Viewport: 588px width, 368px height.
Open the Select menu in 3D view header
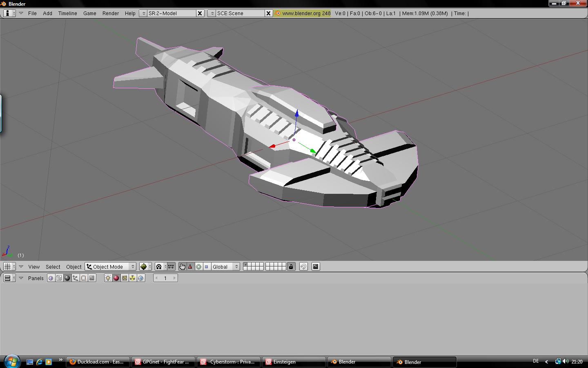[53, 267]
